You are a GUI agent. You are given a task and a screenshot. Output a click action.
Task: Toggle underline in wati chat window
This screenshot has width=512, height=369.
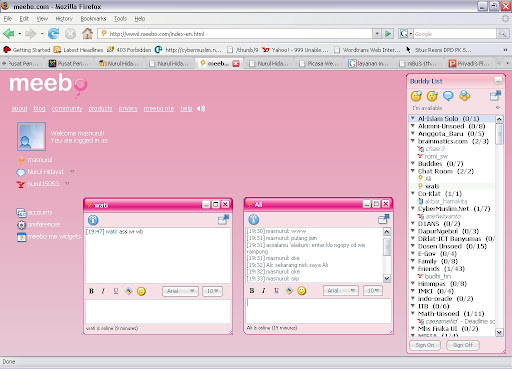(116, 291)
